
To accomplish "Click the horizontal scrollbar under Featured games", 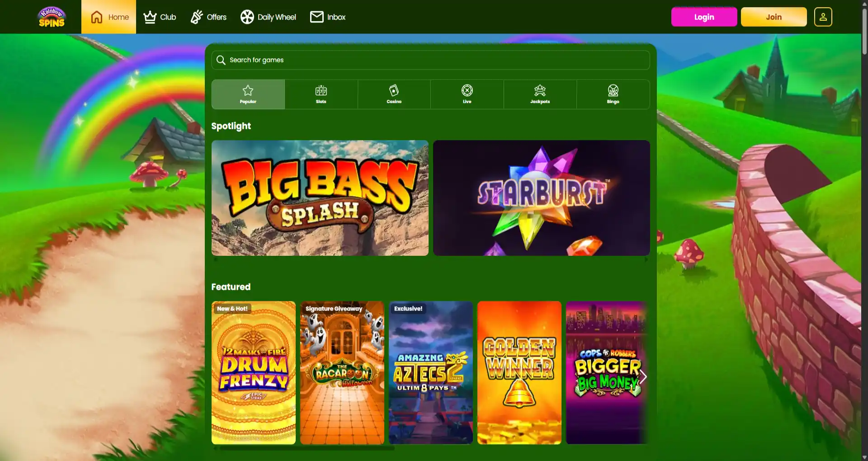I will [303, 449].
